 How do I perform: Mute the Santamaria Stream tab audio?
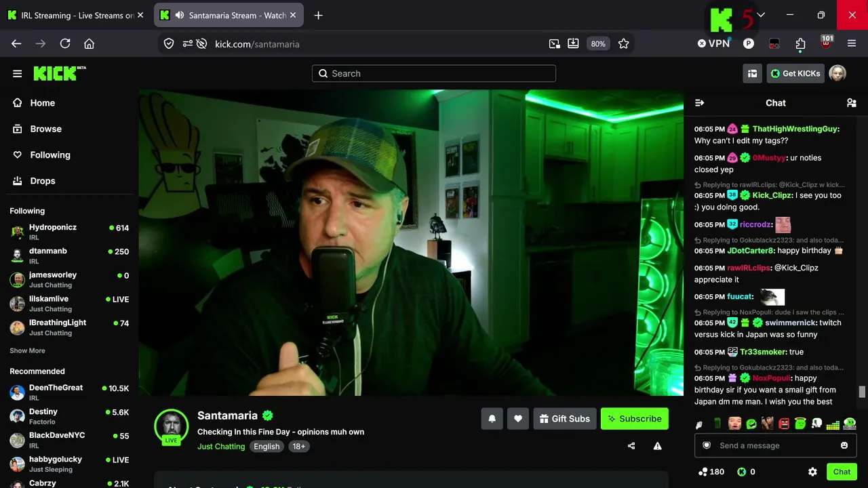point(179,15)
